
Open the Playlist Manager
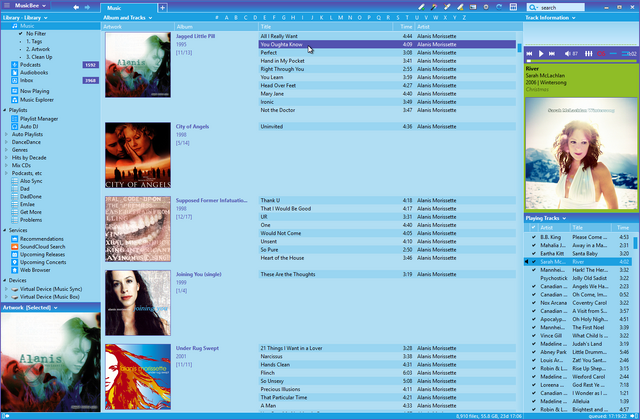point(39,119)
